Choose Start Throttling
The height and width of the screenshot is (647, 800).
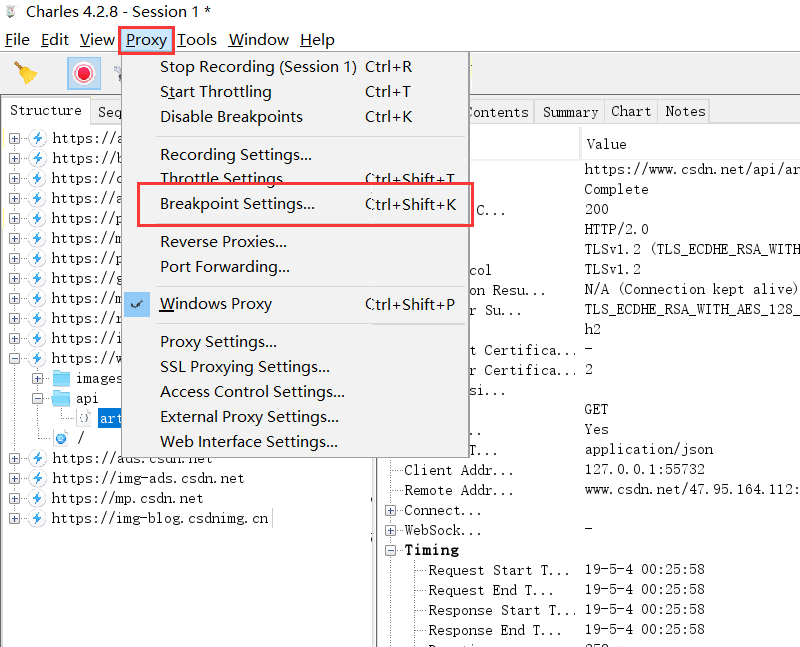[296, 92]
